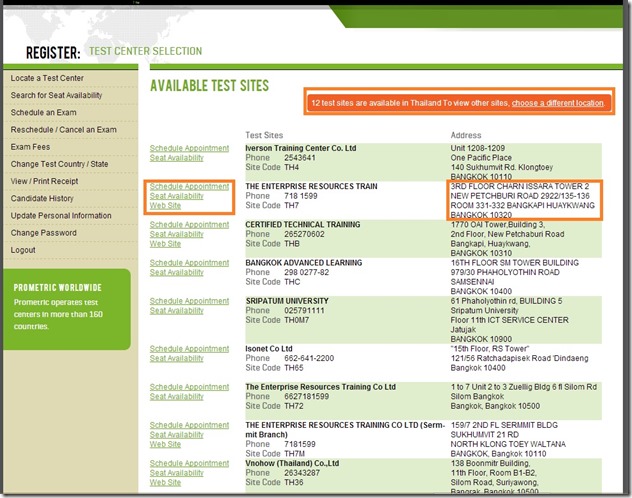
Task: Open View / Print Receipt
Action: (45, 181)
